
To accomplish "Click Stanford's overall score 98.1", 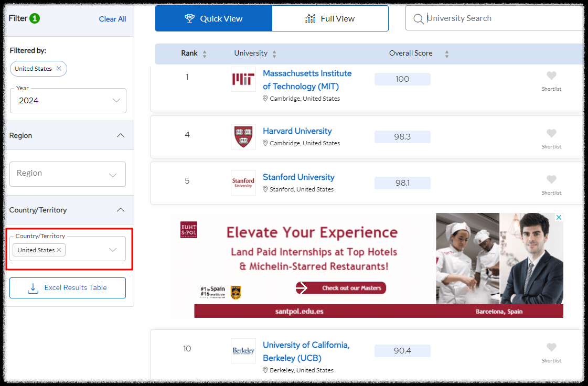I will 402,183.
